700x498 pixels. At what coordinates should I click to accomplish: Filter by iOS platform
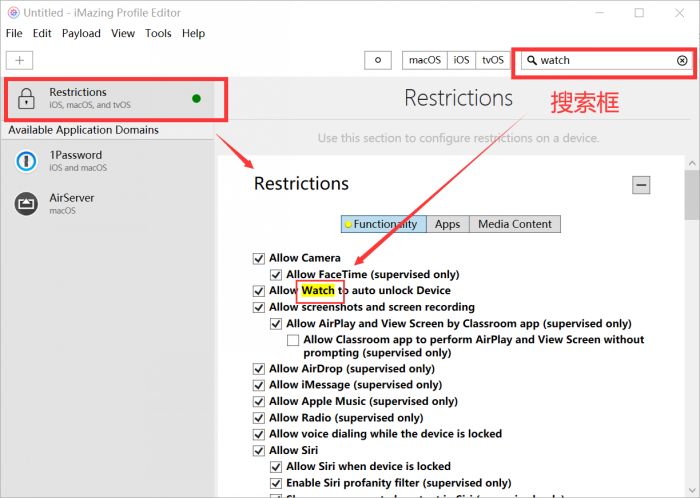[461, 60]
